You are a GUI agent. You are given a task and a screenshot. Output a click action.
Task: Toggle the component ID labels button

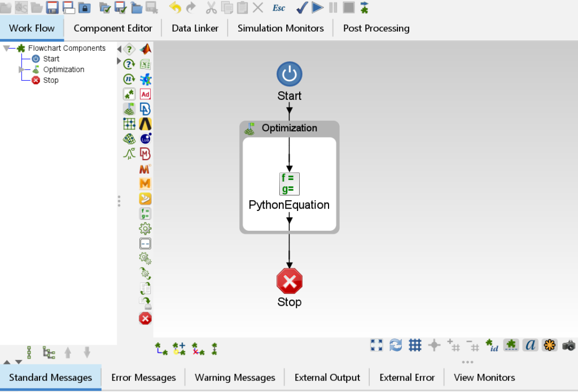click(x=492, y=345)
